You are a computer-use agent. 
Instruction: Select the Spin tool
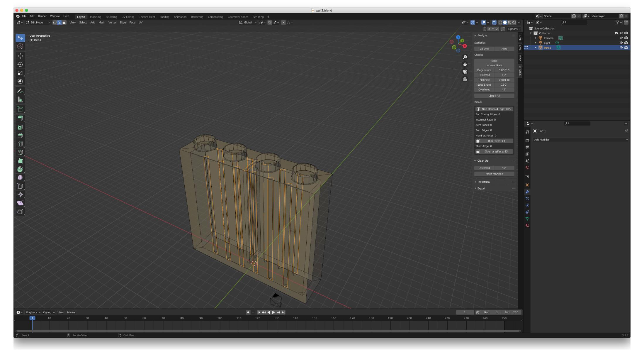pyautogui.click(x=20, y=169)
